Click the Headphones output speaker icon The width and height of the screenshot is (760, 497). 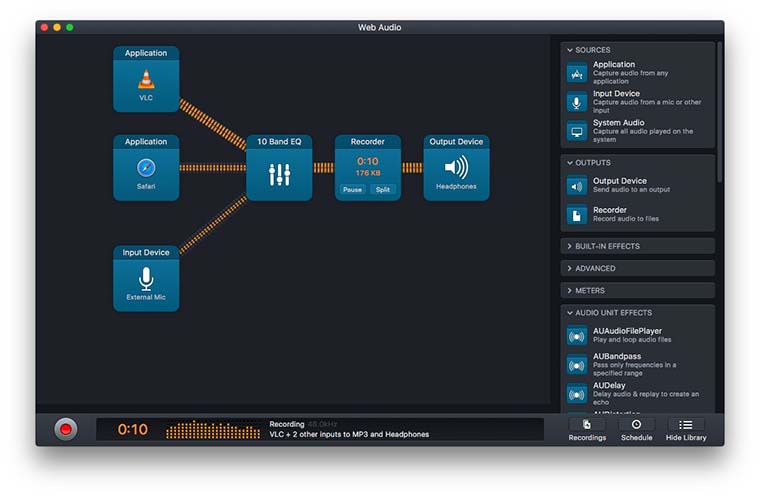(456, 167)
